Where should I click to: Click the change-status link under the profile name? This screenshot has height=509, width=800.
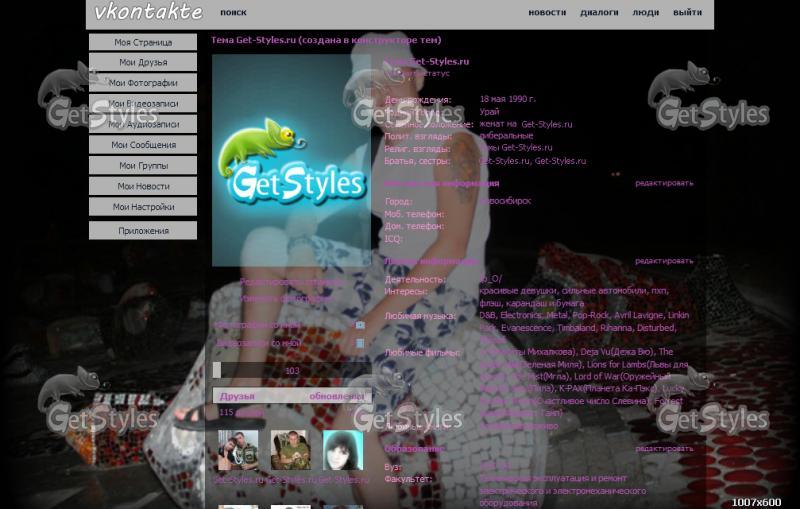[417, 73]
